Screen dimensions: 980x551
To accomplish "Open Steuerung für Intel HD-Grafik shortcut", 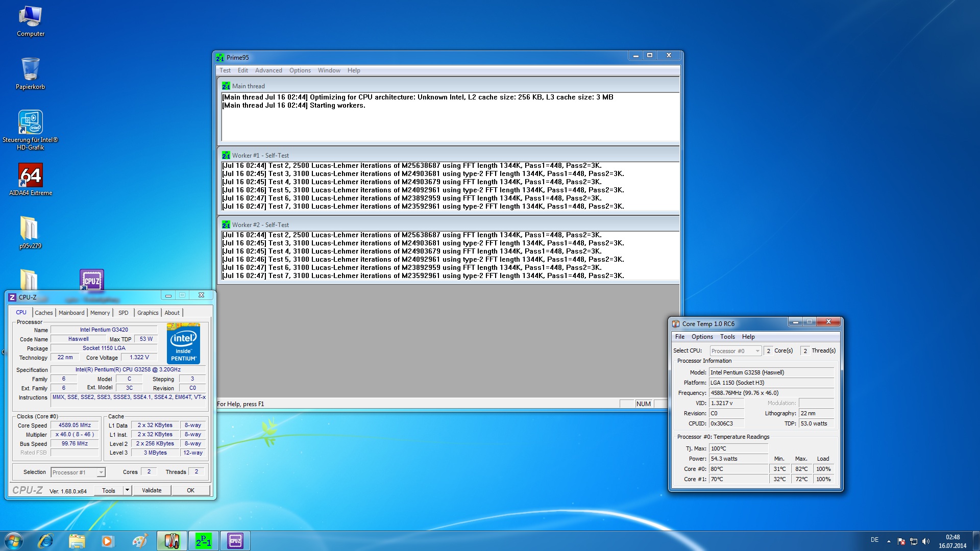I will pyautogui.click(x=31, y=130).
